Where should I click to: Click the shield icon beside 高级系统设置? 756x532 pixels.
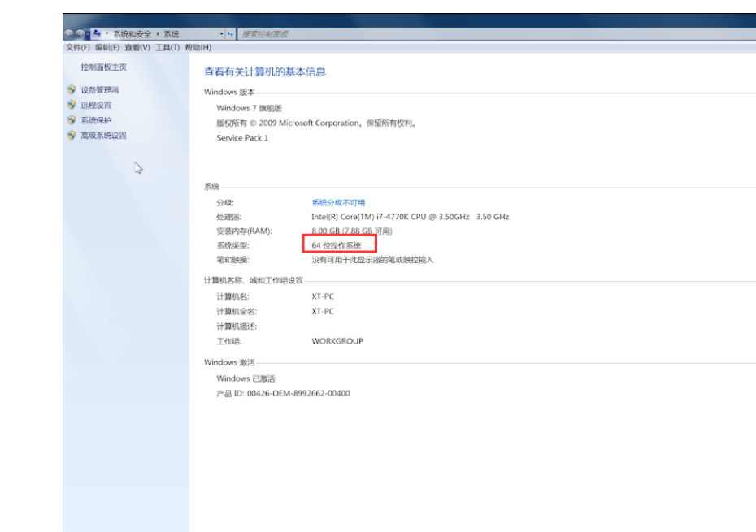pyautogui.click(x=72, y=136)
